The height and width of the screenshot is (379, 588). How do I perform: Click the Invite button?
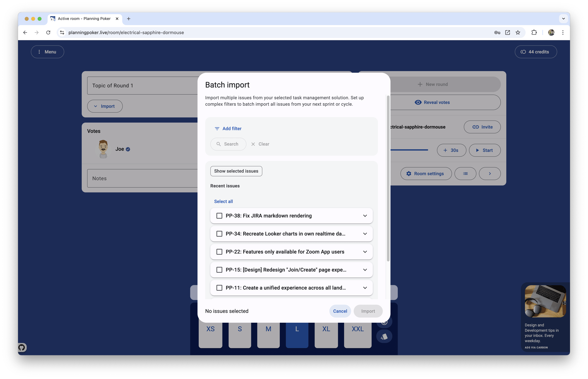tap(482, 127)
